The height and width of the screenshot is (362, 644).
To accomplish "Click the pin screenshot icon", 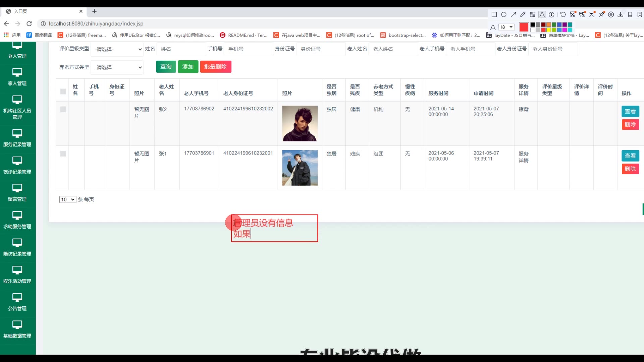I will pyautogui.click(x=602, y=14).
